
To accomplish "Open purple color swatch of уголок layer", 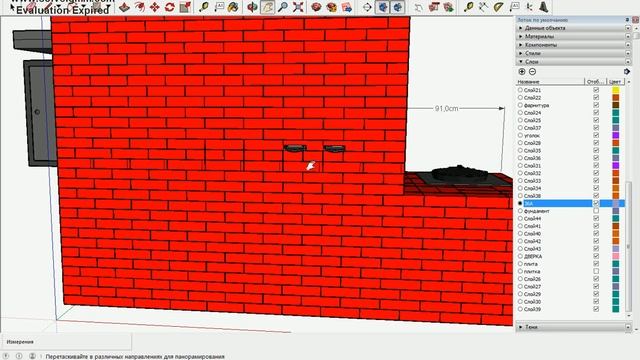I will (616, 135).
